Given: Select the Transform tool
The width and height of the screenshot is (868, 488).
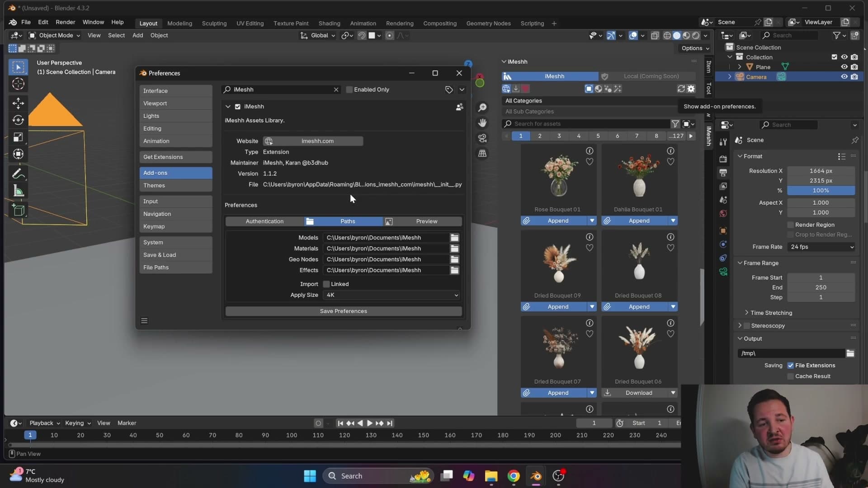Looking at the screenshot, I should 18,155.
